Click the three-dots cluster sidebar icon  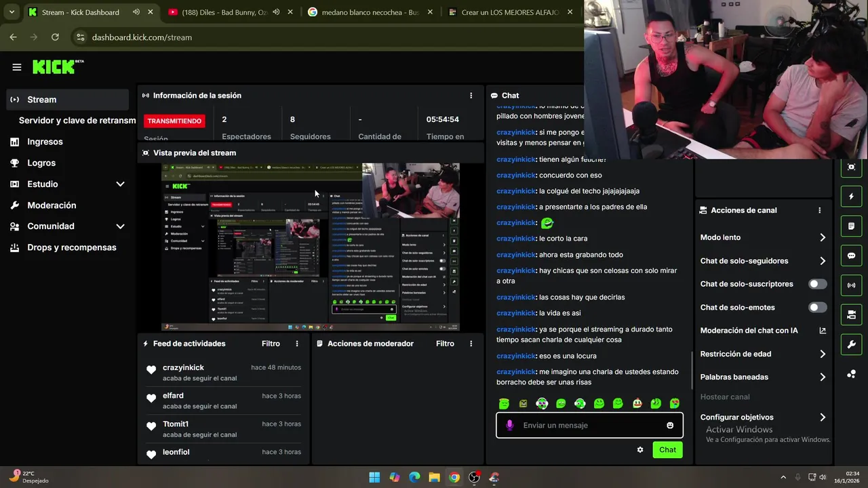click(x=851, y=373)
